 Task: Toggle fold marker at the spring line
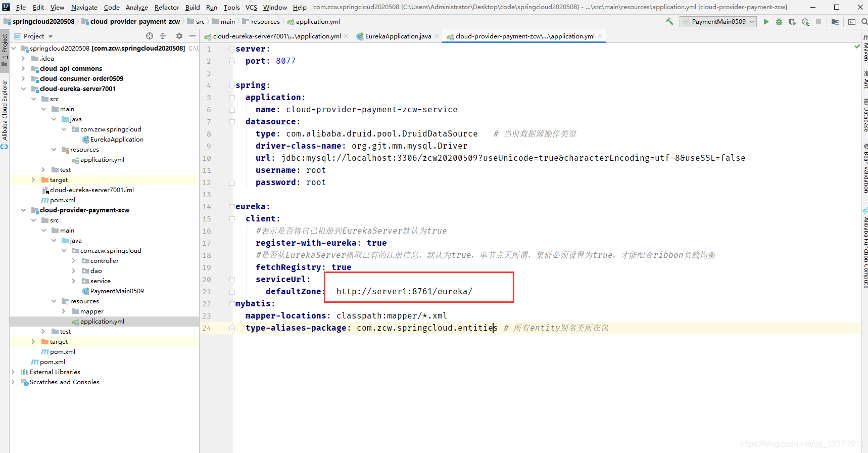click(232, 85)
